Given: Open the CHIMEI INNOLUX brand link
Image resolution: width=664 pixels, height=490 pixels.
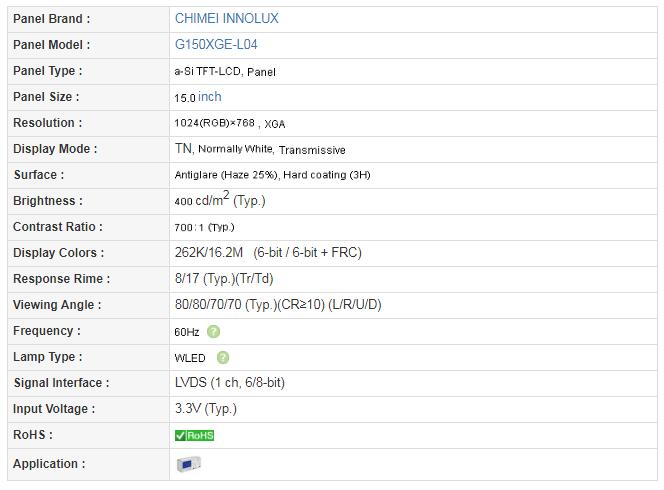Looking at the screenshot, I should (x=227, y=19).
